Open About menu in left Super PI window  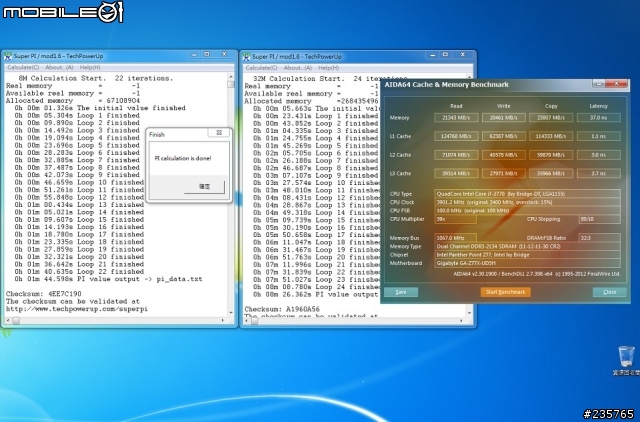click(59, 67)
